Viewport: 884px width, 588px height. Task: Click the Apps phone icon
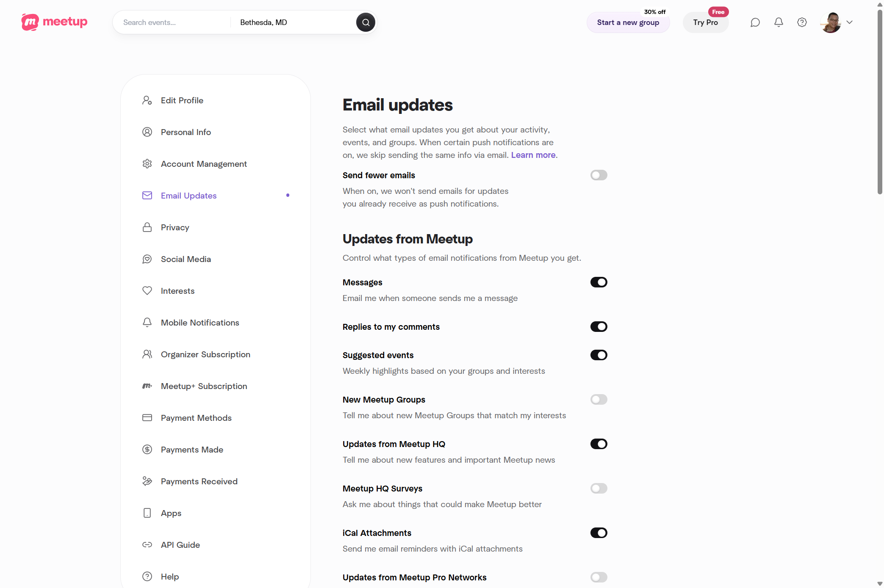[147, 513]
